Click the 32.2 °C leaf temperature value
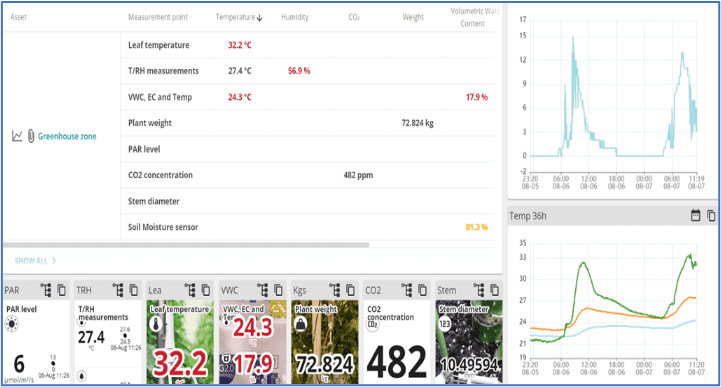Screen dimensions: 721x387 pos(240,45)
